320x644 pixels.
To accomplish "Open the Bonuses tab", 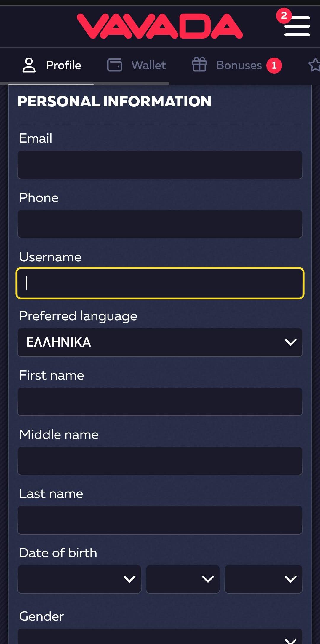I will pos(239,65).
